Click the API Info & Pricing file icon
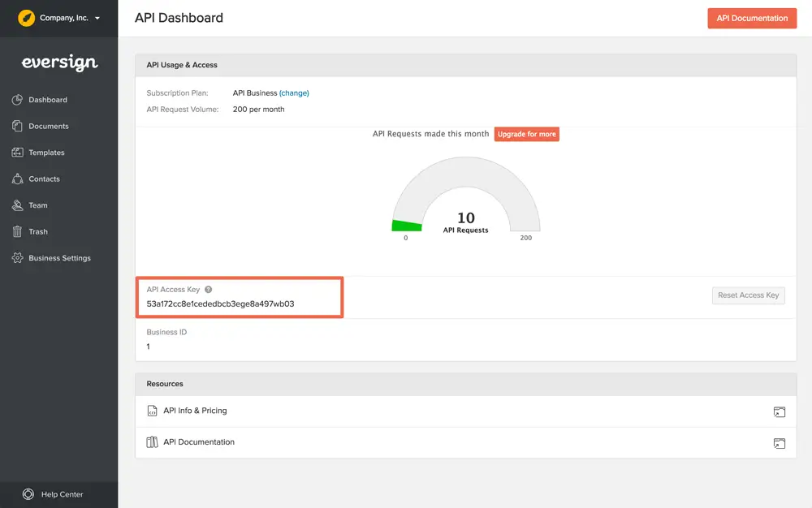 coord(153,411)
